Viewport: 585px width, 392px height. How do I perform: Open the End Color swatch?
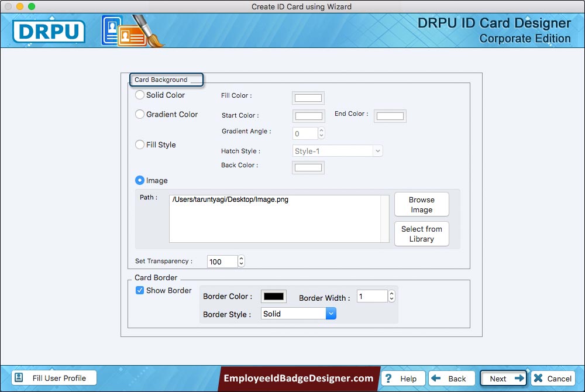coord(390,116)
